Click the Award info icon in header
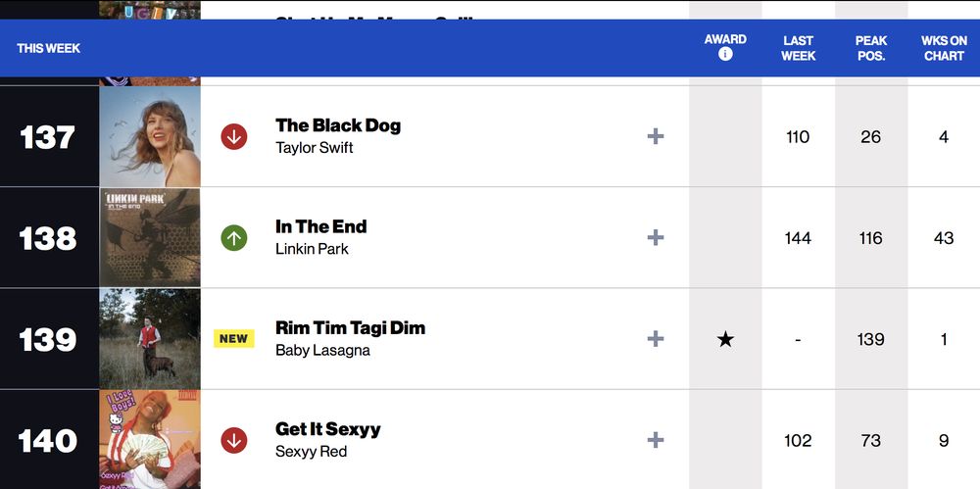Screen dimensions: 980x489 [x=725, y=55]
